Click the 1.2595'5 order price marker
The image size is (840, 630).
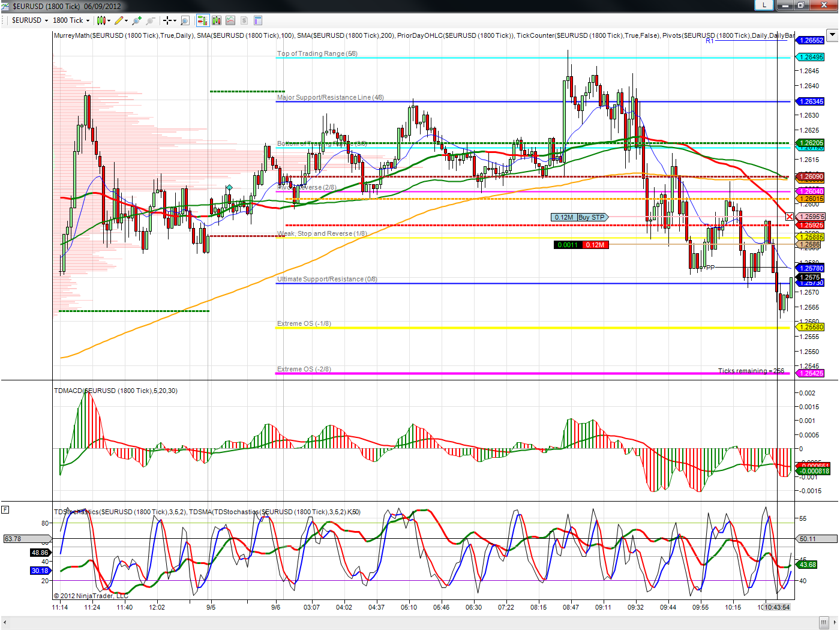pos(811,217)
